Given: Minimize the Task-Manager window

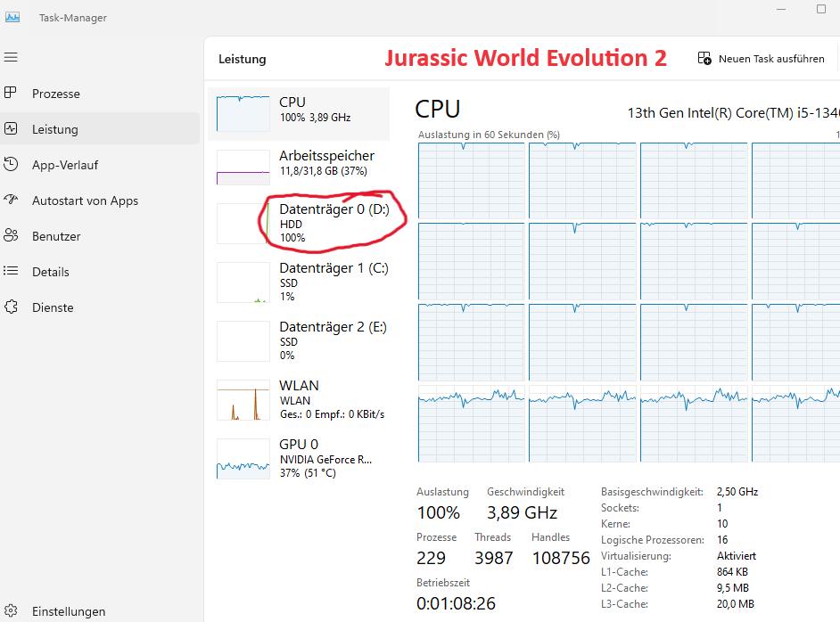Looking at the screenshot, I should 781,9.
